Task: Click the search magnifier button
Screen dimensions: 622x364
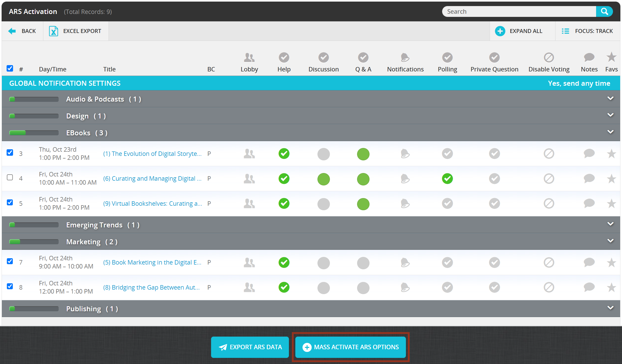Action: coord(604,12)
